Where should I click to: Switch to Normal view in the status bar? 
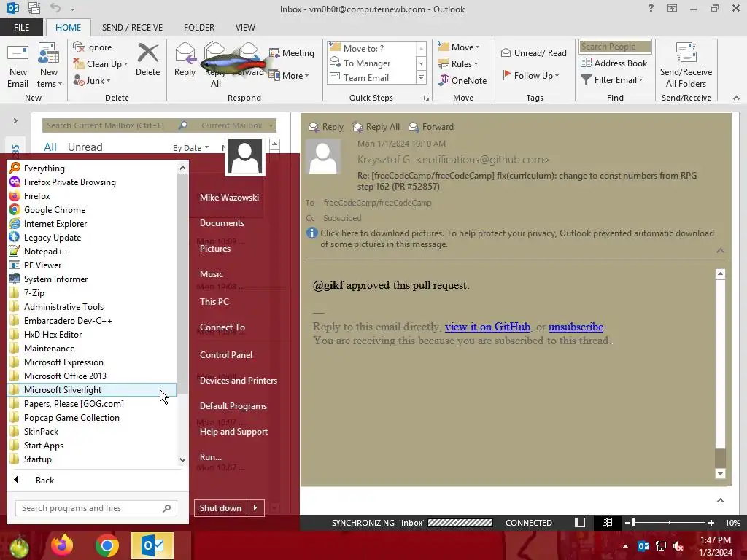coord(580,522)
